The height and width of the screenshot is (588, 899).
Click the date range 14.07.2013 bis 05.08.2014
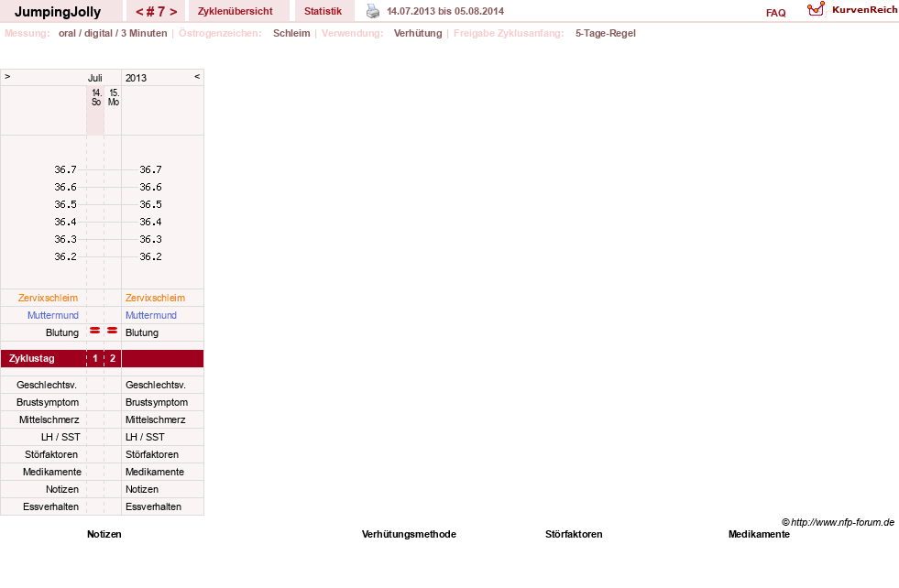point(445,11)
